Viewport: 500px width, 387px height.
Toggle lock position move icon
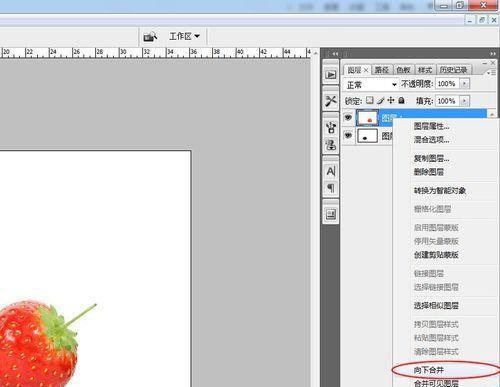coord(391,100)
